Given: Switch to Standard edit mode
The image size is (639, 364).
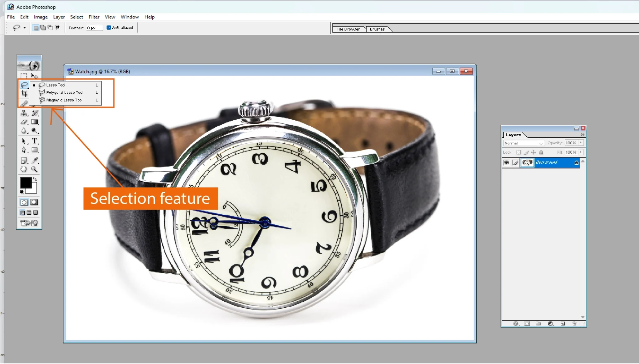Looking at the screenshot, I should [24, 202].
